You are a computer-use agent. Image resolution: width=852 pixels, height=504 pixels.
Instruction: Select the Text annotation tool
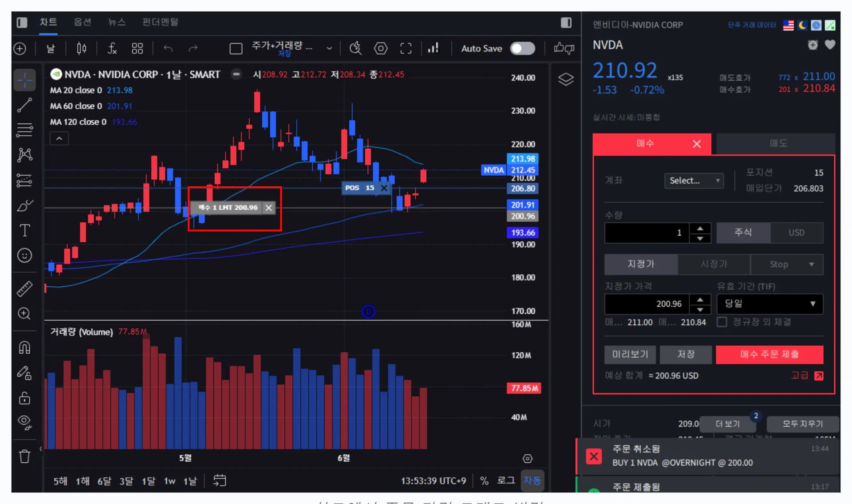coord(25,230)
